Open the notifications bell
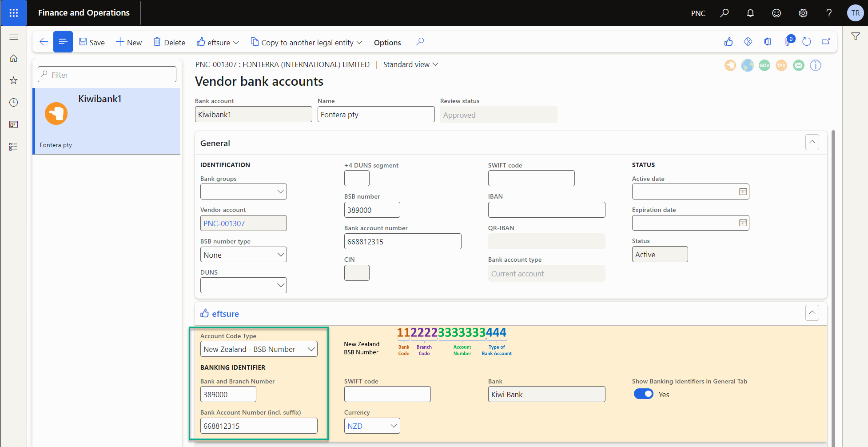 pos(750,13)
